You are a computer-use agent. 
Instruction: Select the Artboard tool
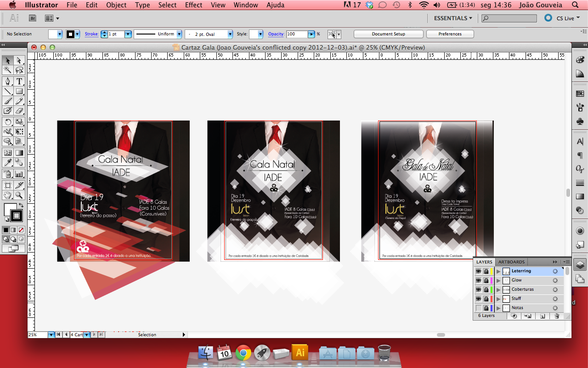(8, 185)
